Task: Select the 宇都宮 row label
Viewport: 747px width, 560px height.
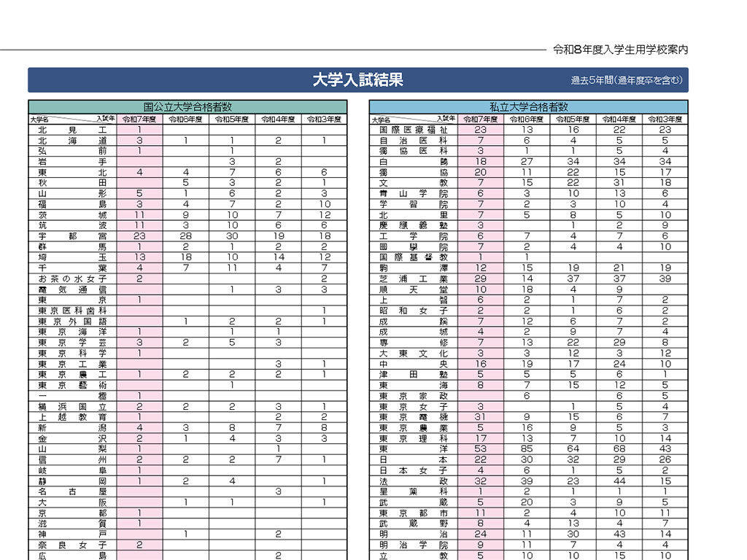Action: coord(72,236)
